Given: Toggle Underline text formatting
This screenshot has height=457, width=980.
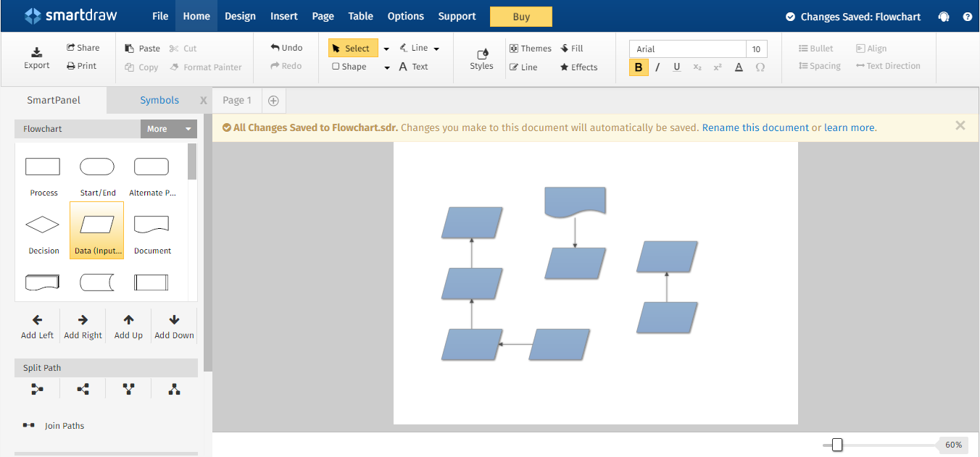Looking at the screenshot, I should pyautogui.click(x=677, y=67).
